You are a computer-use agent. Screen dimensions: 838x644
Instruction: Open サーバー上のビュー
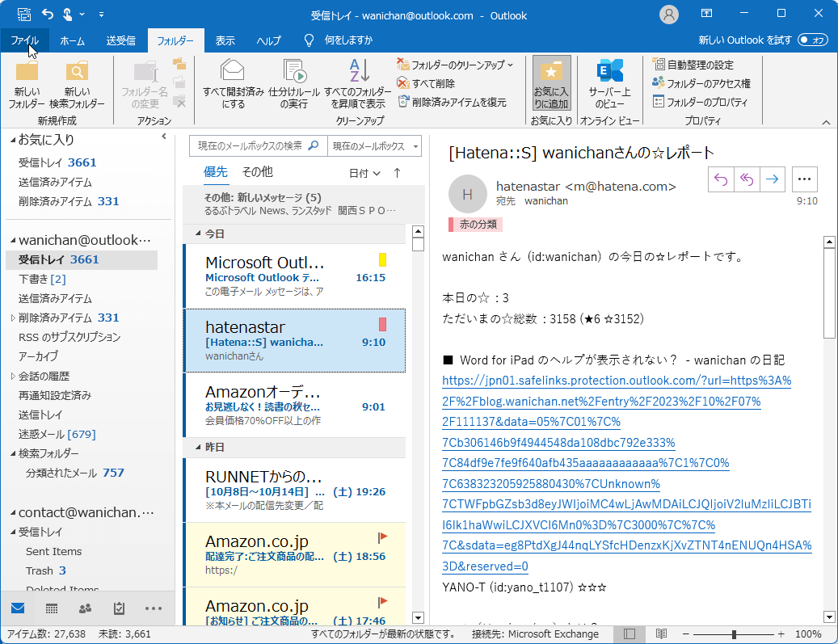tap(610, 85)
